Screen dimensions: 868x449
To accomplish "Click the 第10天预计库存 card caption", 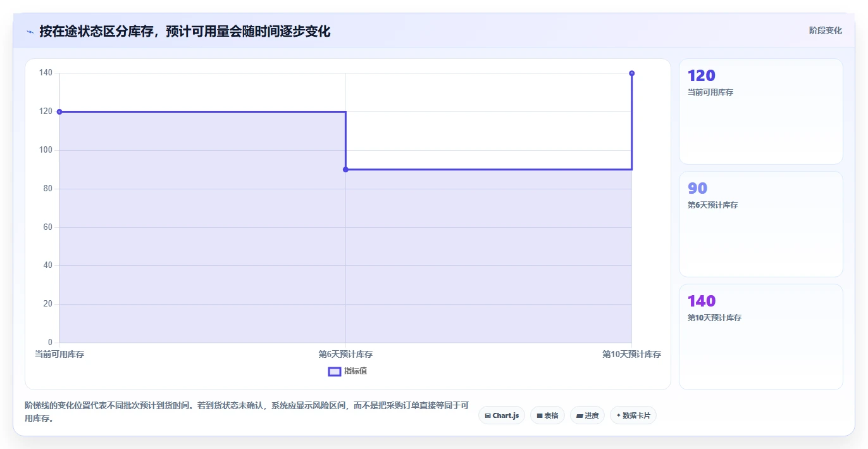I will (x=714, y=318).
